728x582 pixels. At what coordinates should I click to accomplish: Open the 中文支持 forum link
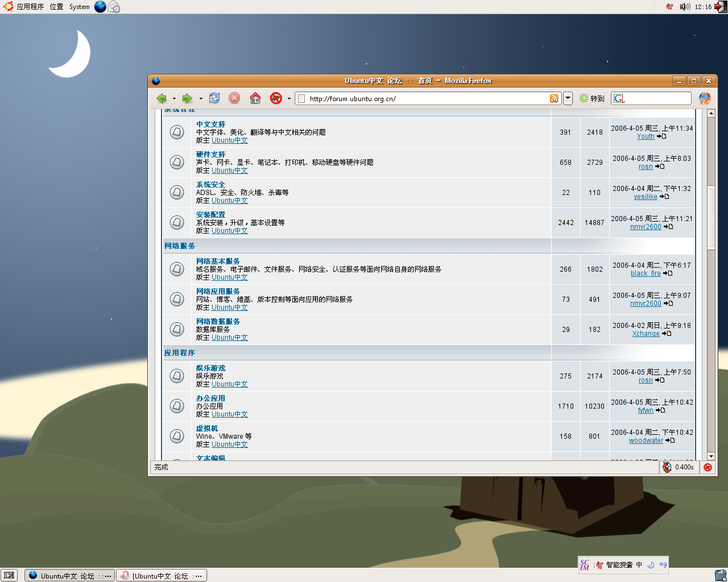pos(211,124)
